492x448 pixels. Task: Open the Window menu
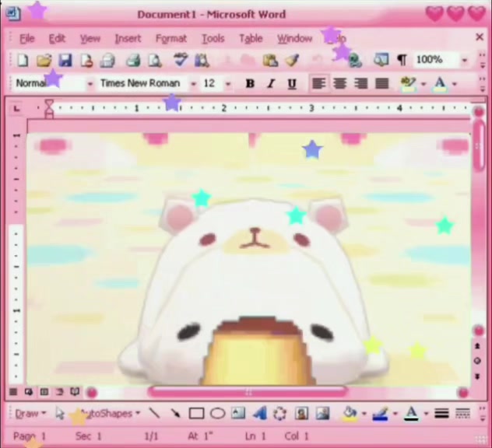tap(294, 39)
